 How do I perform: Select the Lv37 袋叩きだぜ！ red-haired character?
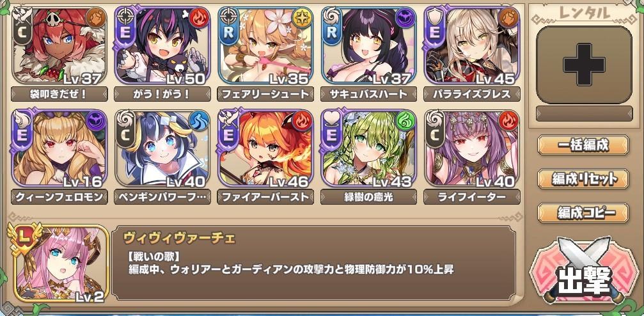59,45
